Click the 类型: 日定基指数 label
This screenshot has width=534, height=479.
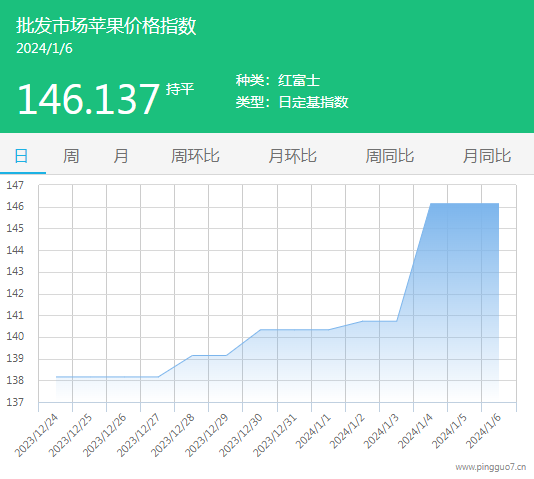[x=292, y=102]
